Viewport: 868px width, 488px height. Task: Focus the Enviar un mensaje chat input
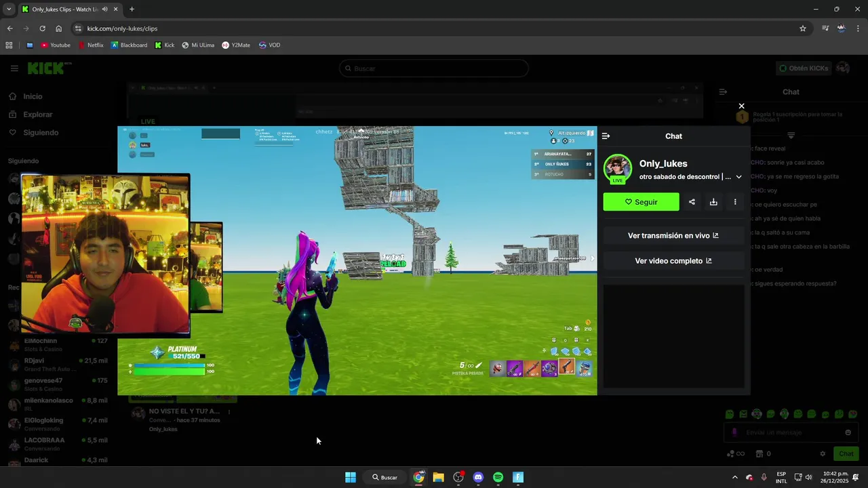point(791,432)
